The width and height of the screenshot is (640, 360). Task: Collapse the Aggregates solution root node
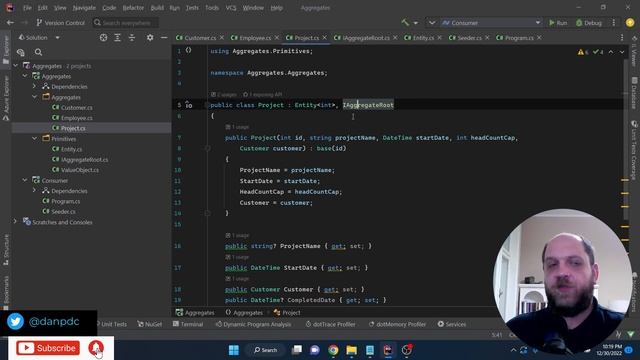coord(16,66)
